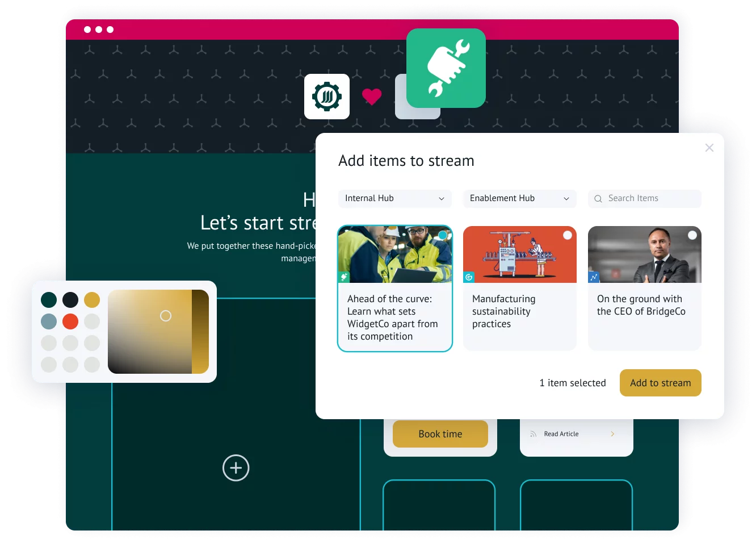Click the green wrench integration icon
Screen dimensions: 756x543
pos(446,68)
